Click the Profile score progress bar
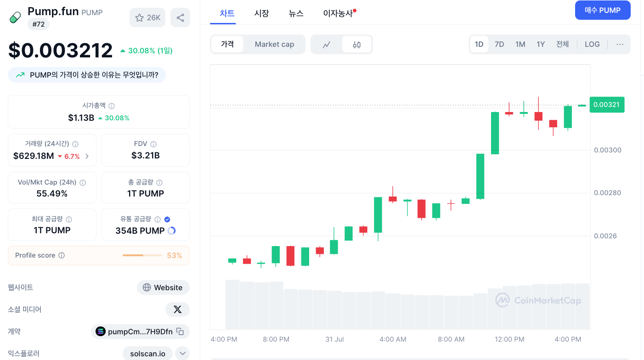This screenshot has width=644, height=360. (142, 255)
